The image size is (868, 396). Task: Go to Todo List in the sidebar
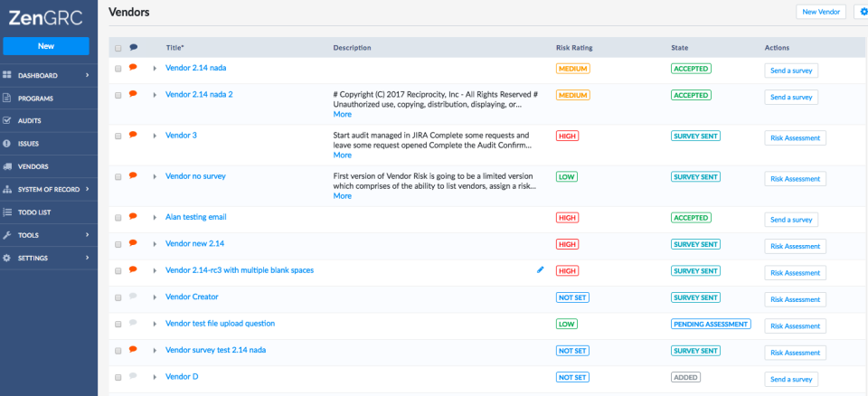click(x=34, y=212)
